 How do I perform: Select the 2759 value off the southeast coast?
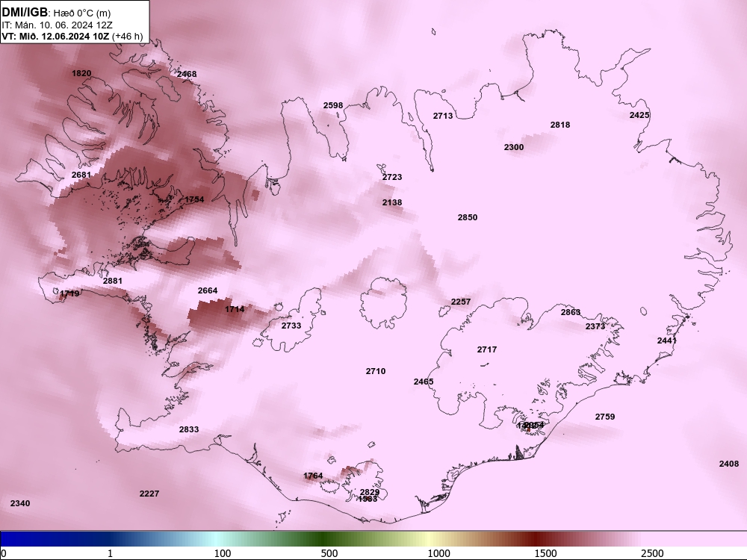605,417
